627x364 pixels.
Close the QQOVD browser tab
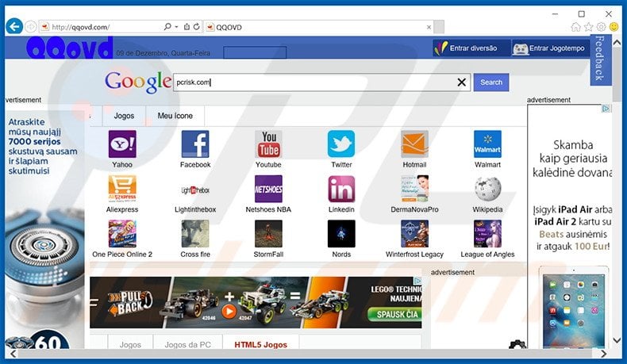[429, 27]
